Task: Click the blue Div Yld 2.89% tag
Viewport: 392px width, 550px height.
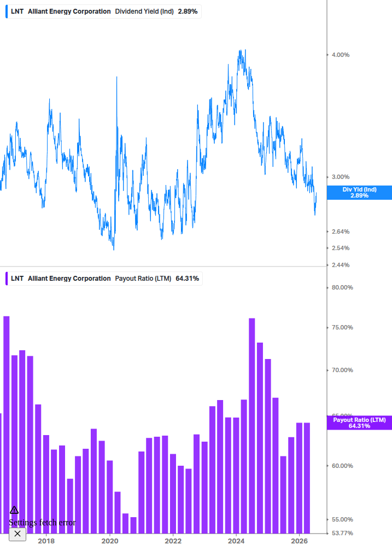Action: 359,193
